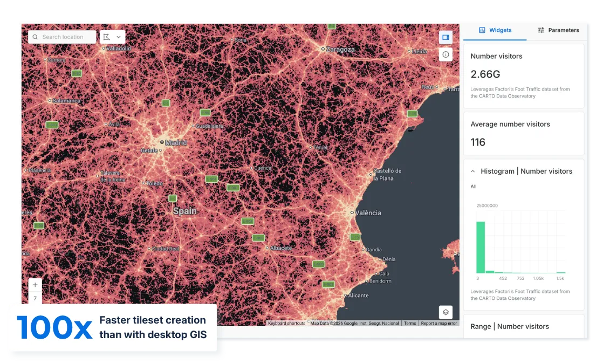Click the 1.5k histogram axis label
The image size is (610, 364).
click(x=560, y=278)
